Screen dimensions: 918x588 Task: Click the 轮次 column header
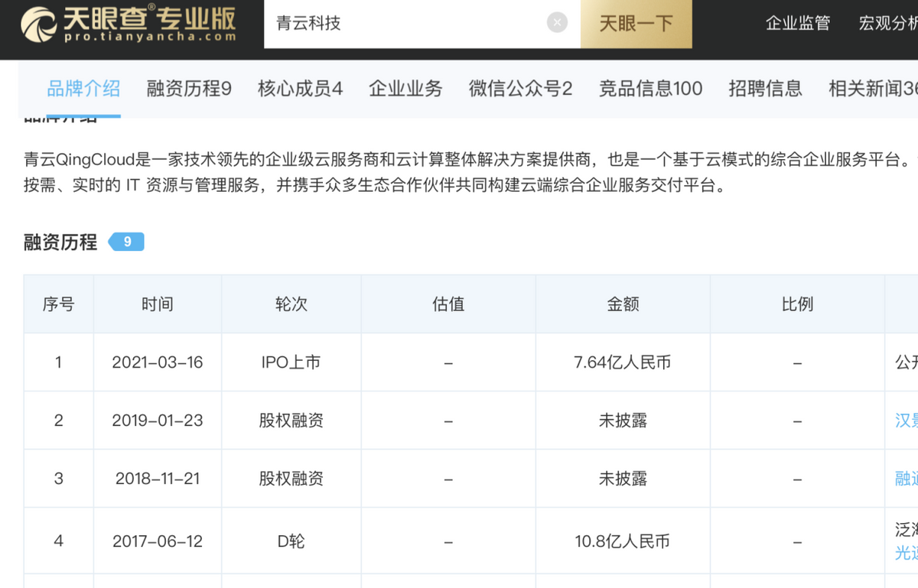coord(291,304)
